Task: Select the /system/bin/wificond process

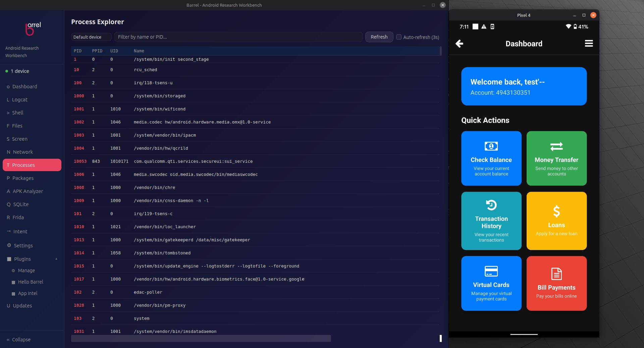Action: 256,109
